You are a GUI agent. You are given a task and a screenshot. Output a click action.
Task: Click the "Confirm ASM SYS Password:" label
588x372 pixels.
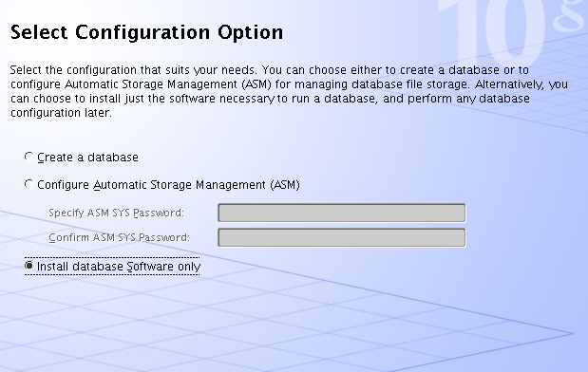(120, 237)
